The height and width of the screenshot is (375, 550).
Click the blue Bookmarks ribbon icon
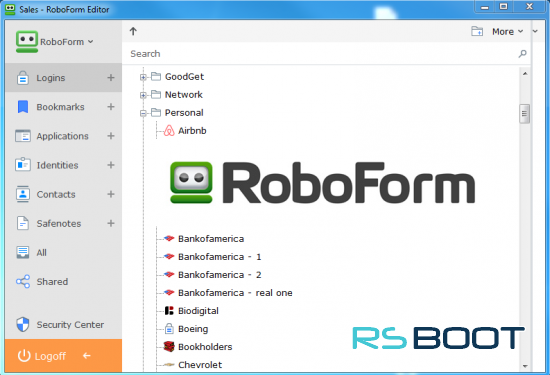23,107
